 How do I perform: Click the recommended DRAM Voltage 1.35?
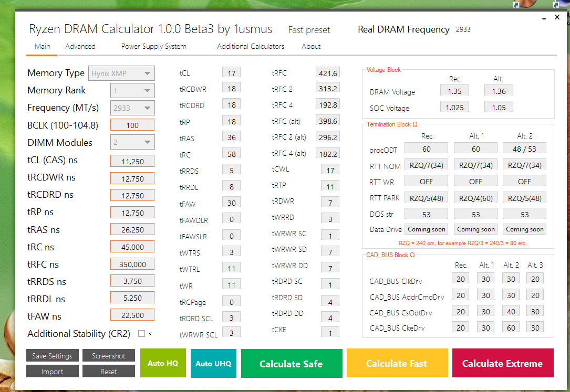pyautogui.click(x=454, y=91)
